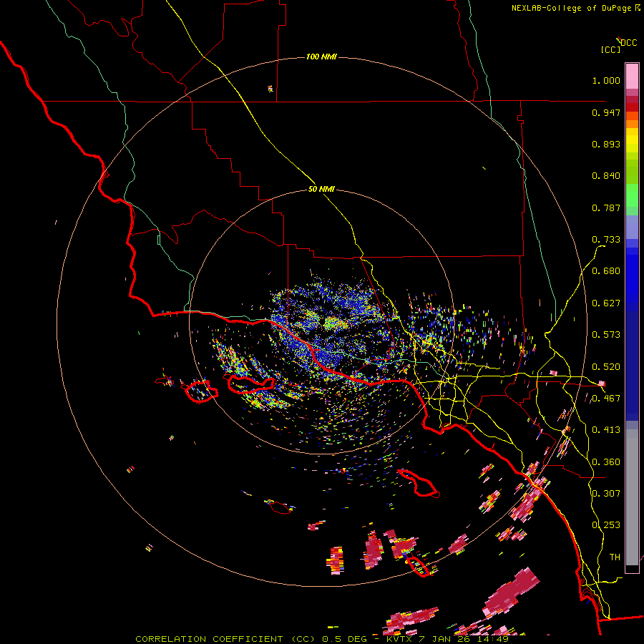Click the 0.520 scale value
Viewport: 644px width, 644px height.
coord(606,367)
